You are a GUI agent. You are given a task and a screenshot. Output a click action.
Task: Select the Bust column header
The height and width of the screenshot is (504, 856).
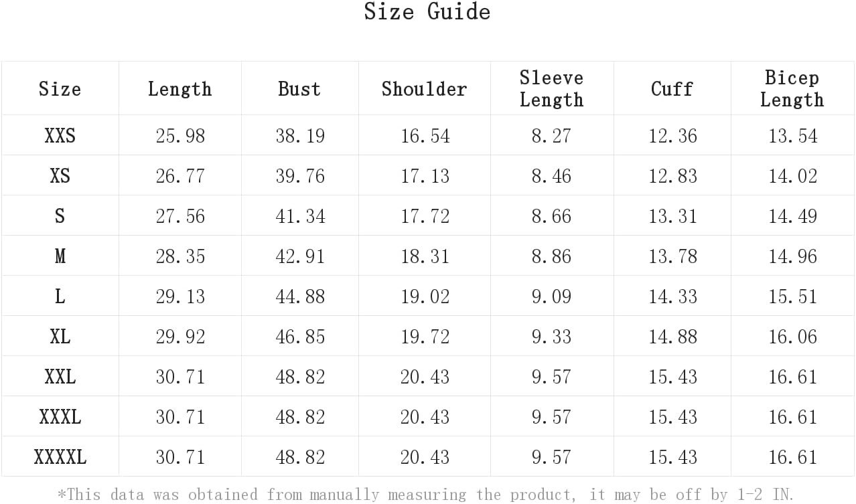[299, 89]
